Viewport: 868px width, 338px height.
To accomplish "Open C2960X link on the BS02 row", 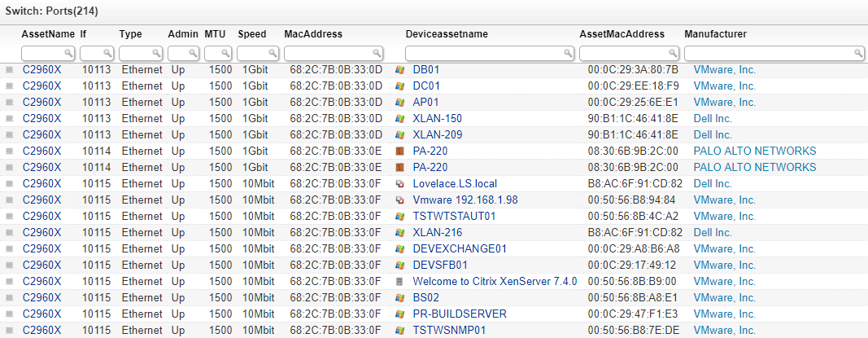I will pyautogui.click(x=42, y=298).
